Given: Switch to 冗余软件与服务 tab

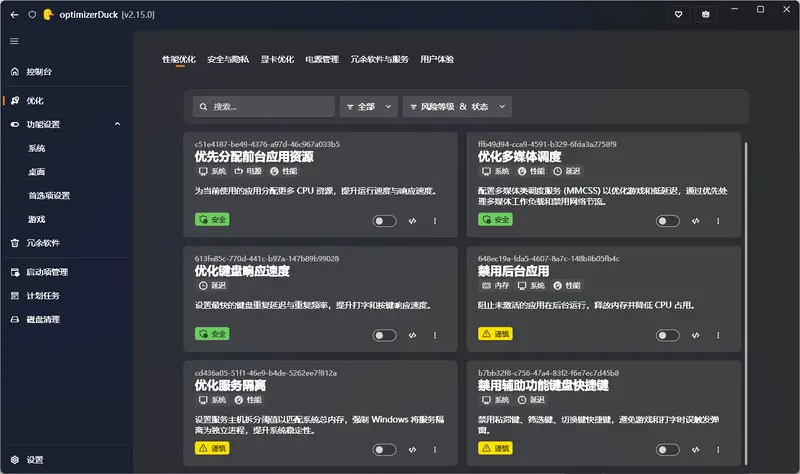Looking at the screenshot, I should pos(379,59).
